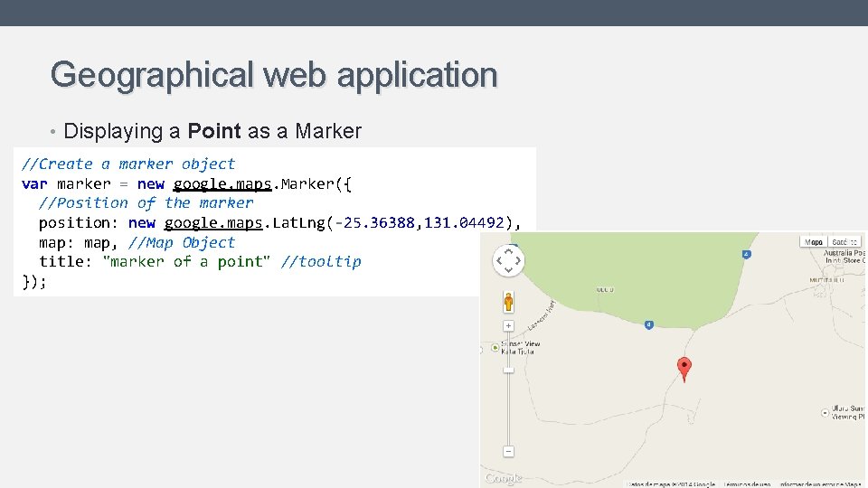The height and width of the screenshot is (488, 868).
Task: Click the Uluru Sunset Viewing place icon
Action: point(825,413)
